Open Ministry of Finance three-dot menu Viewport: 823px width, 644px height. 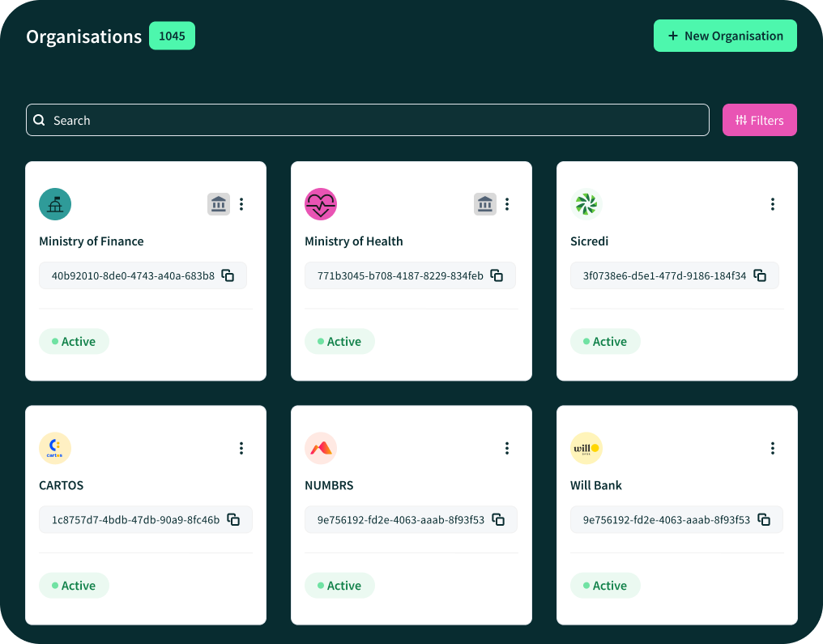241,204
